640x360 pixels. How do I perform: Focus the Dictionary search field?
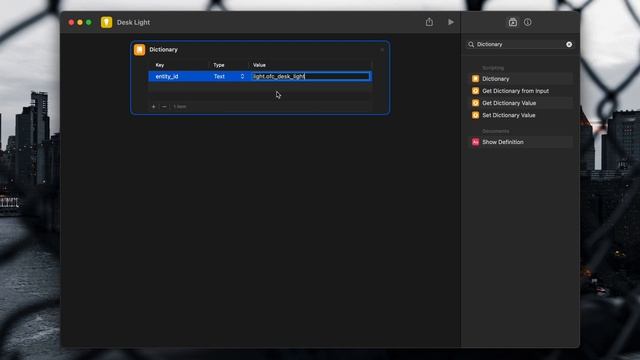pos(519,44)
